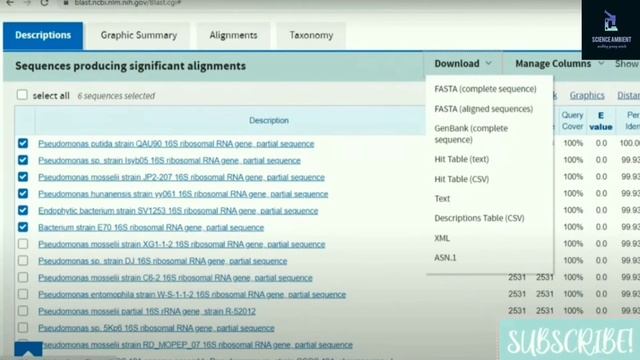
Task: Open Pseudomonas mosselii strain JP2-207 link
Action: [181, 177]
